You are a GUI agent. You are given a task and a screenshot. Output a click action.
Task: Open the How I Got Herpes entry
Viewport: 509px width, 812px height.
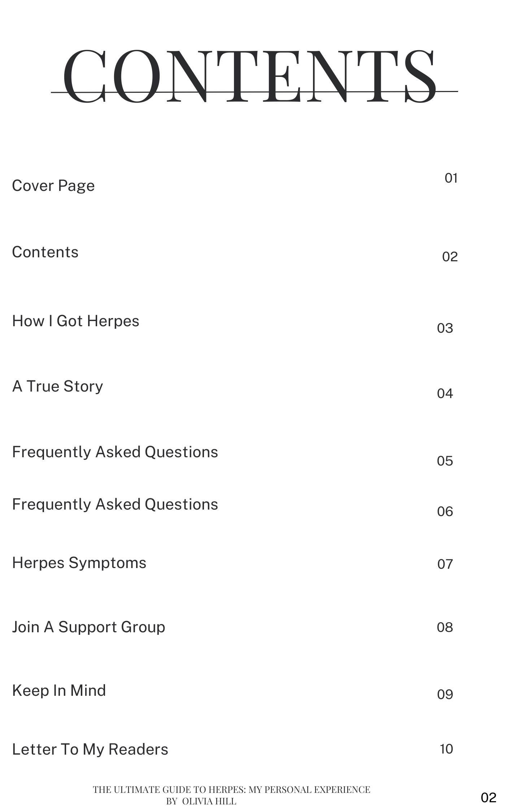(75, 321)
